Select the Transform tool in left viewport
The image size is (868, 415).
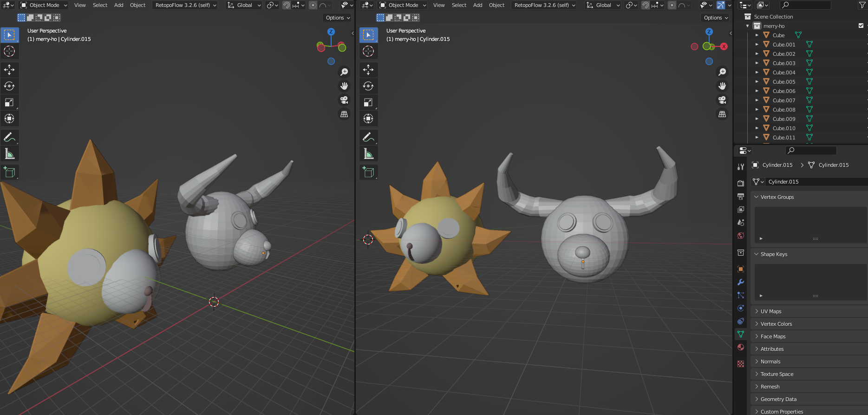pos(9,119)
